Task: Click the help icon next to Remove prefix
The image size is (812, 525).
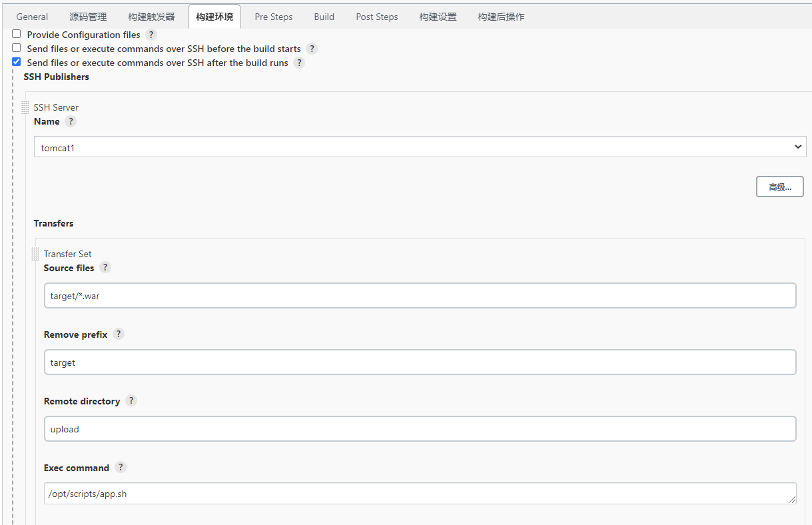Action: point(119,334)
